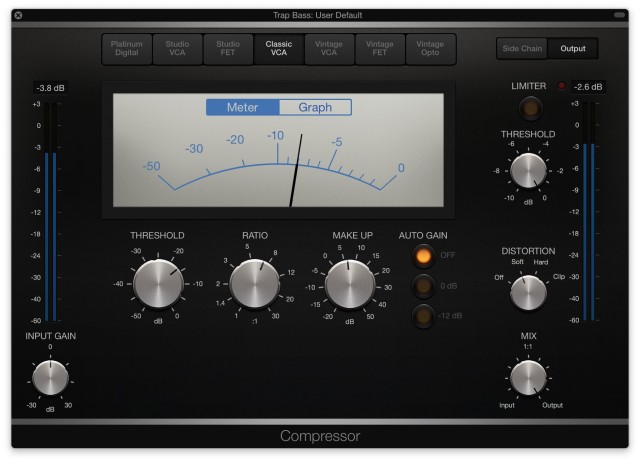
Task: Toggle the Limiter on button
Action: pos(528,107)
